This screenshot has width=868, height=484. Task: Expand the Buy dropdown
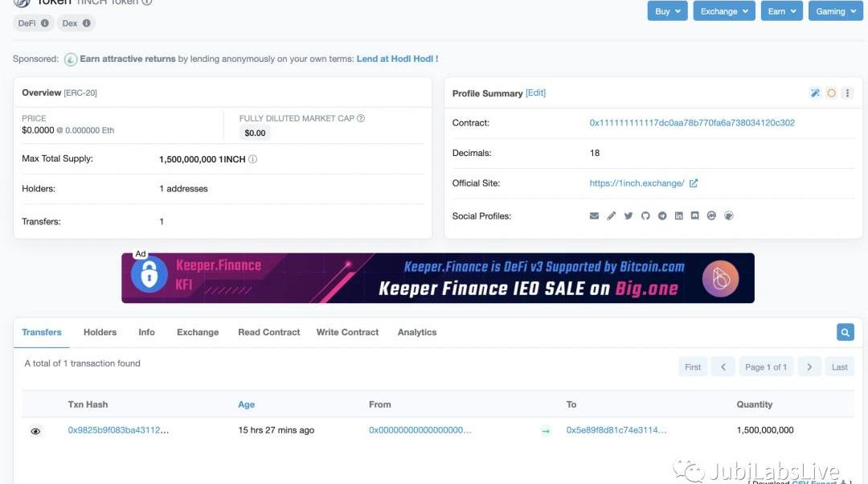[668, 11]
